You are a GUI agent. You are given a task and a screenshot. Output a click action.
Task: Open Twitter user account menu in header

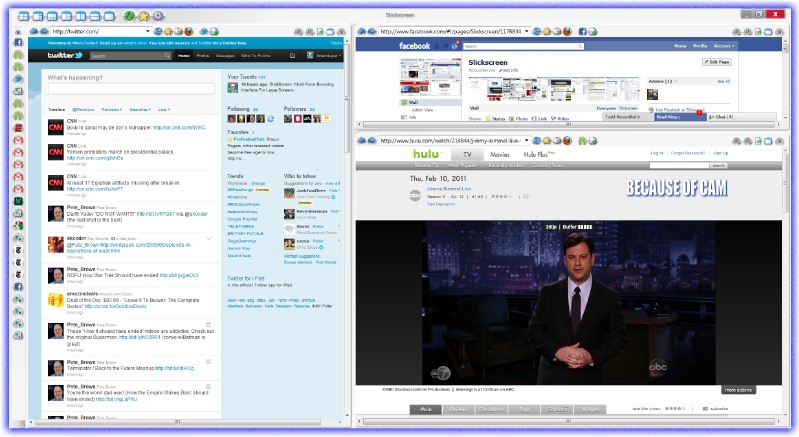(323, 56)
